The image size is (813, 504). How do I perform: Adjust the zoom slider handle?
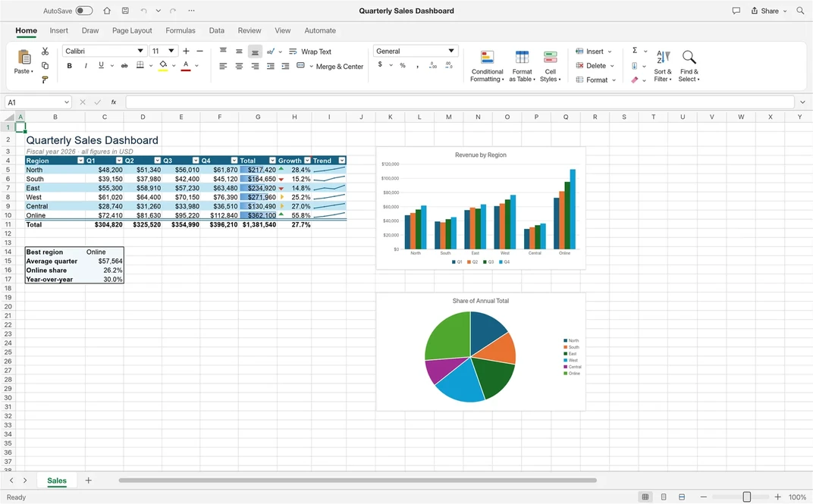tap(746, 496)
